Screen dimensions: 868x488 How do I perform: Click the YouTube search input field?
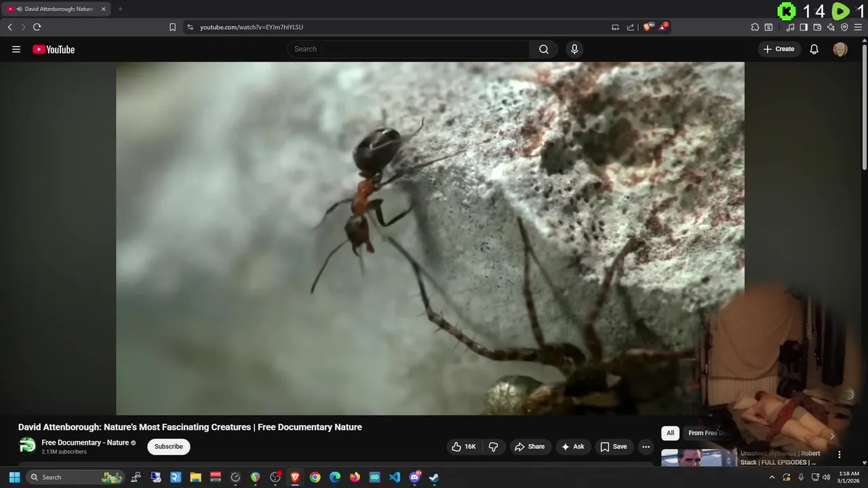409,49
